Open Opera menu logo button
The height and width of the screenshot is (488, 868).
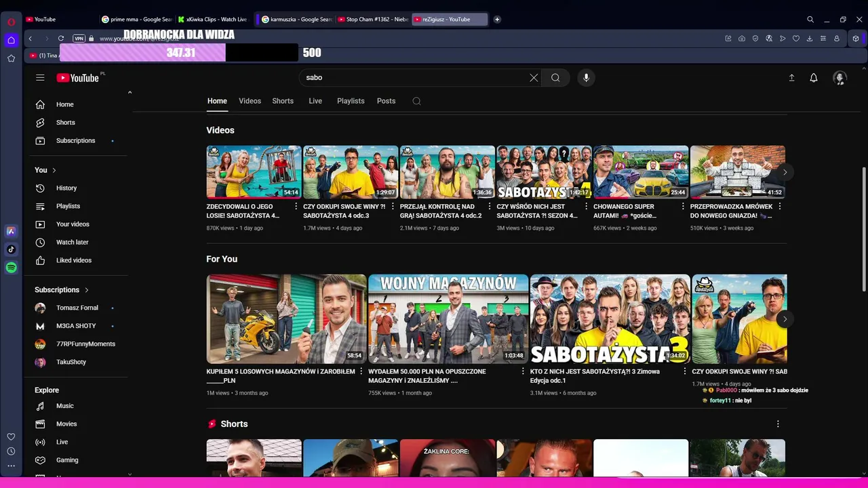(11, 22)
